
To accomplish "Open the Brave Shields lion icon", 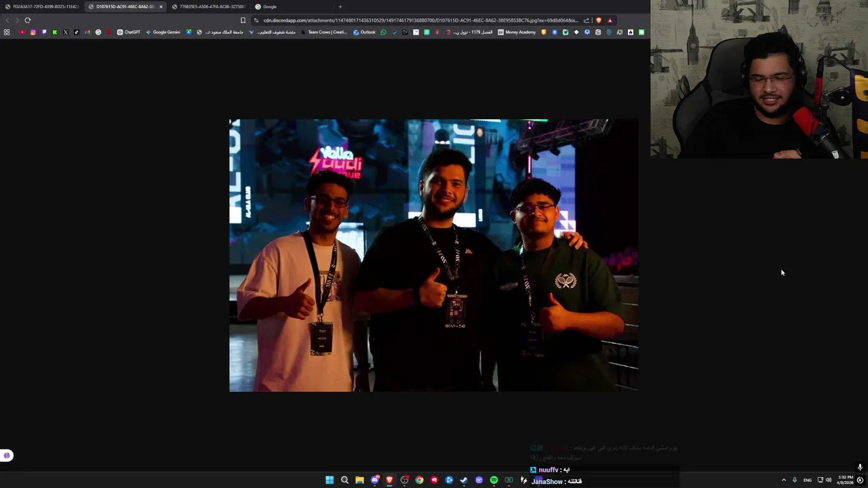I will (x=598, y=20).
